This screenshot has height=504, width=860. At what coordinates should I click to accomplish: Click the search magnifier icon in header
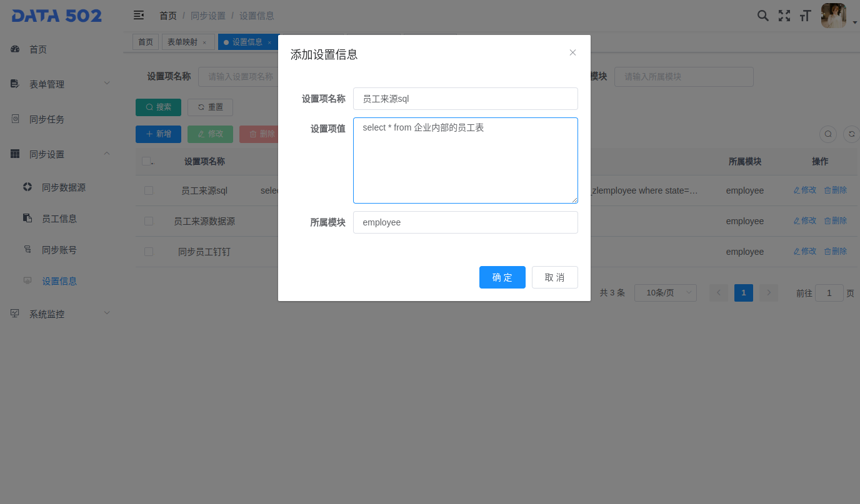click(x=762, y=16)
